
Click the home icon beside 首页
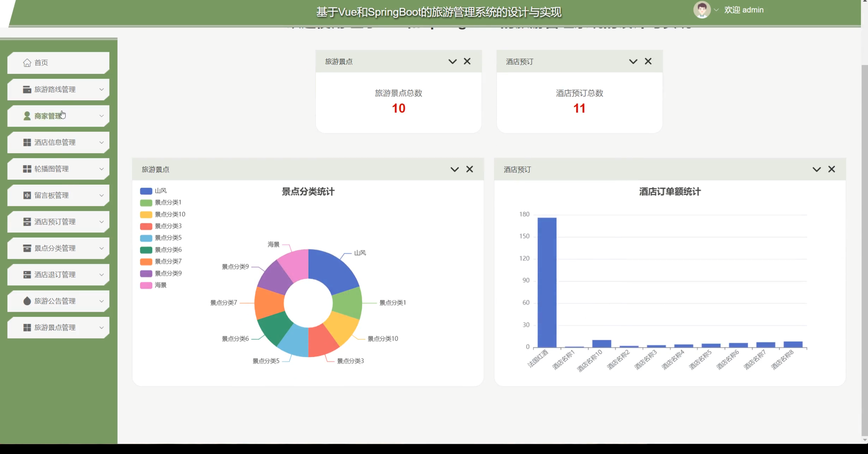click(x=27, y=63)
